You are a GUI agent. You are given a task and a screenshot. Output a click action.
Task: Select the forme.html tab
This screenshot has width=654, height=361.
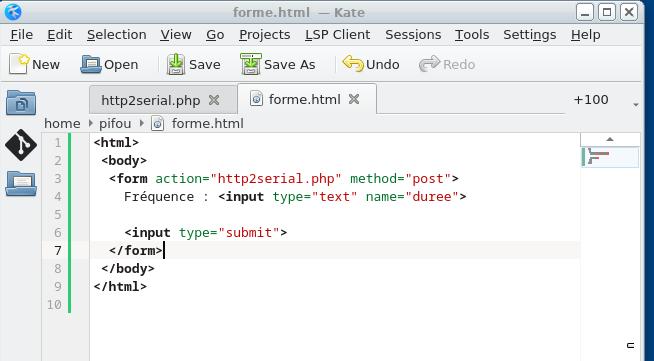(x=307, y=99)
